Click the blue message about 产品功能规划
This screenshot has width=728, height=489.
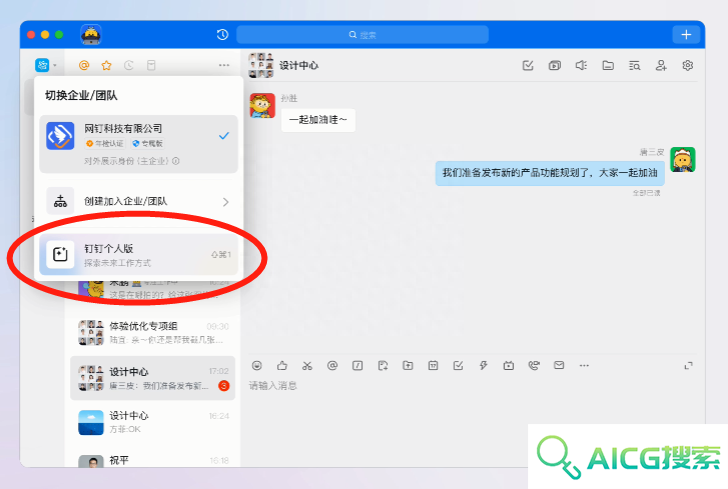click(550, 173)
